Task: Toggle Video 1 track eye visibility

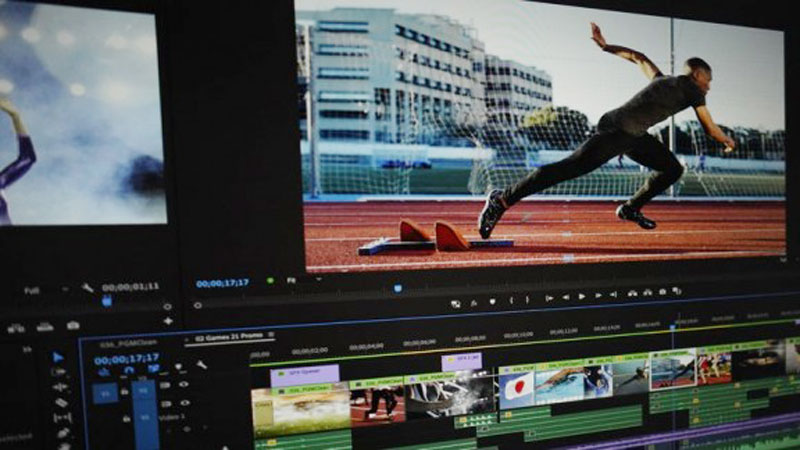Action: [x=184, y=403]
